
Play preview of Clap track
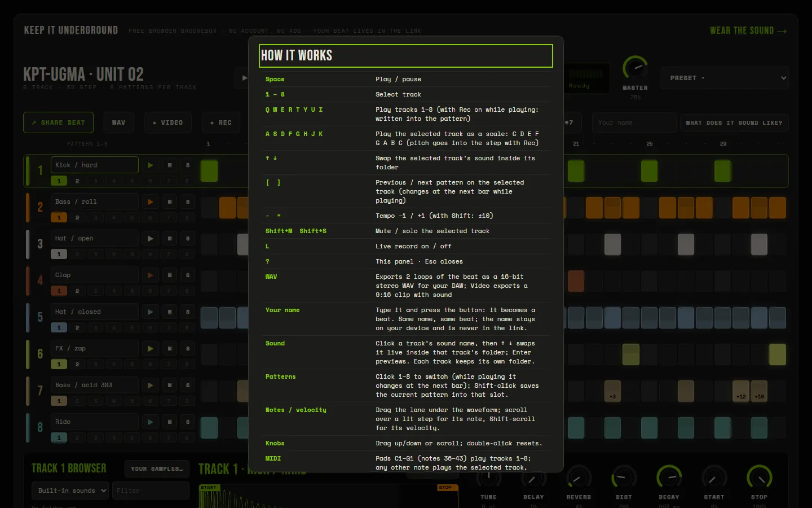[x=150, y=275]
